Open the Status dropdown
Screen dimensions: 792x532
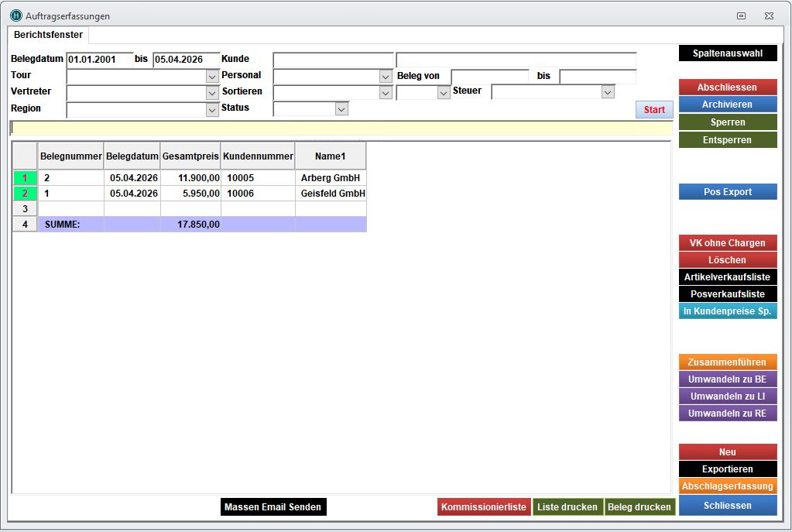(341, 109)
